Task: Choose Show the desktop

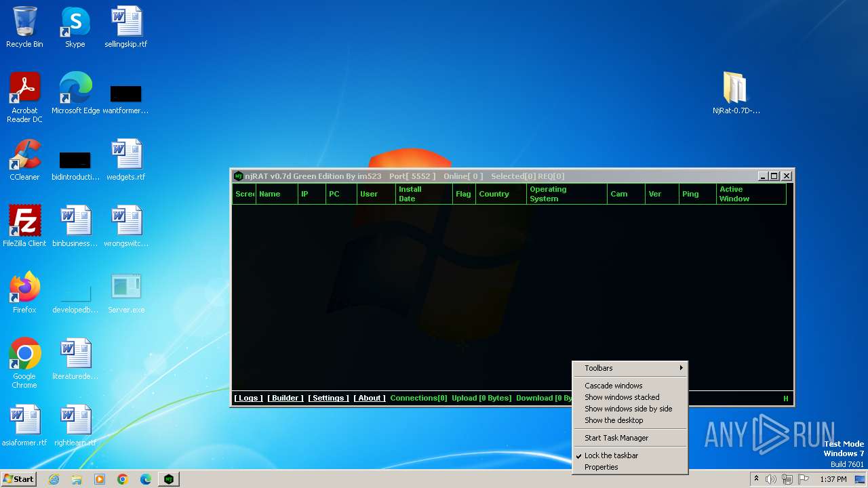Action: tap(630, 420)
